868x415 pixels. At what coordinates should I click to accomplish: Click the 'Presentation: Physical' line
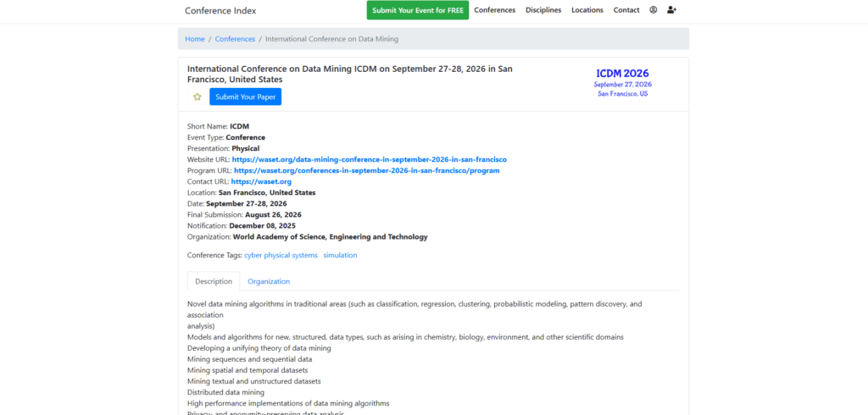224,148
